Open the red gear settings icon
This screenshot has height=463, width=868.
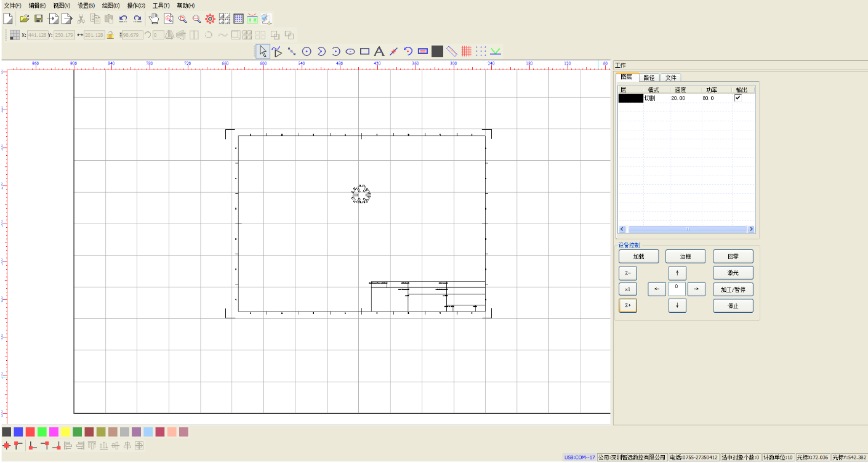pyautogui.click(x=210, y=18)
